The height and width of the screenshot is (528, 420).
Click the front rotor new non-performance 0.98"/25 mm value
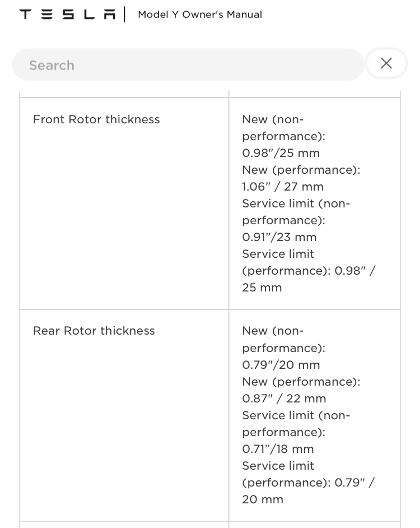click(281, 153)
